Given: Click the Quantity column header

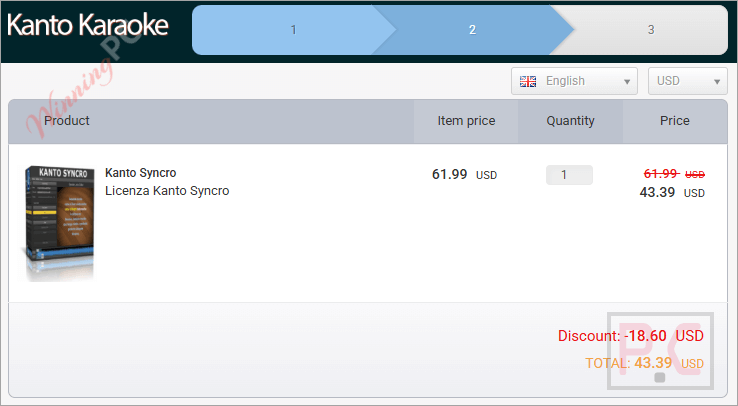Looking at the screenshot, I should [x=570, y=121].
